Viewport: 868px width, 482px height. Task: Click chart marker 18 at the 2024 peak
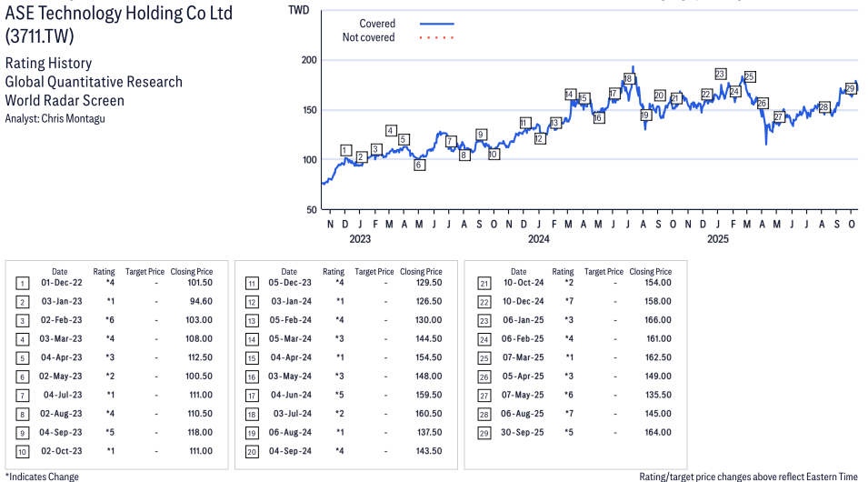pos(628,79)
